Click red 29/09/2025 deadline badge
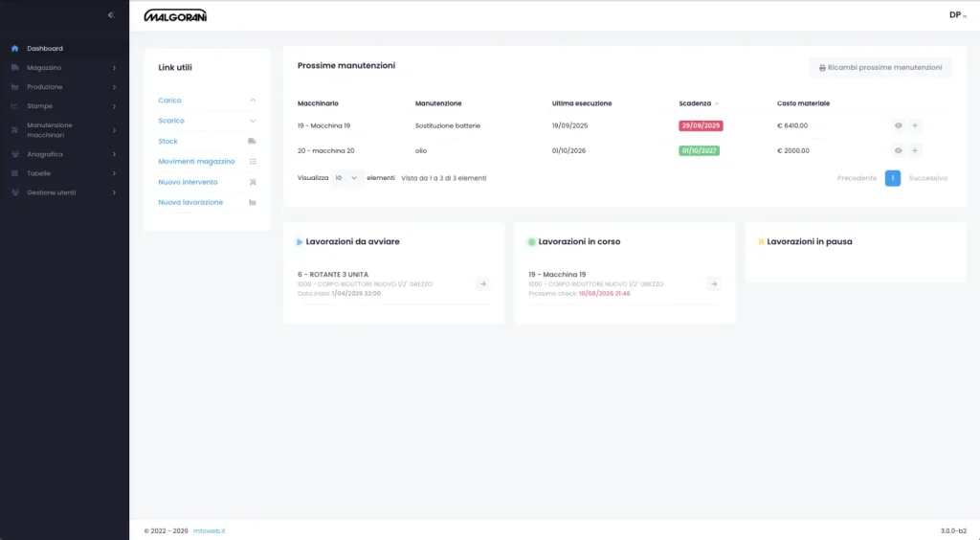Image resolution: width=980 pixels, height=540 pixels. (x=701, y=125)
